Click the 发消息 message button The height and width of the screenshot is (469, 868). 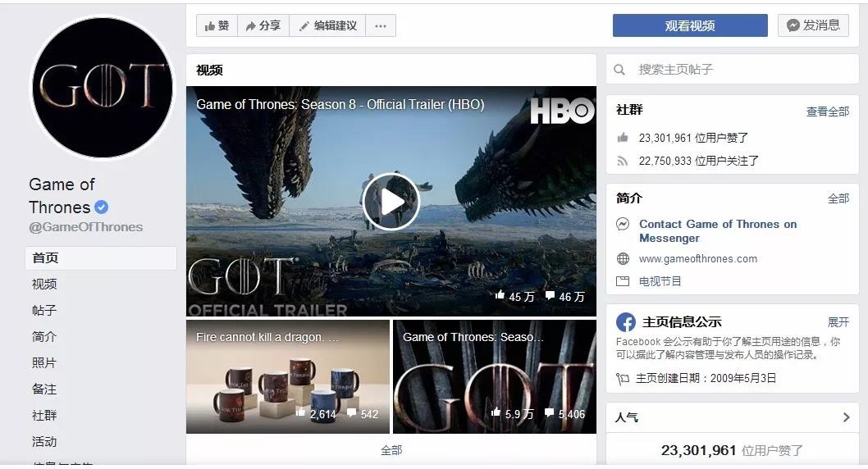812,26
